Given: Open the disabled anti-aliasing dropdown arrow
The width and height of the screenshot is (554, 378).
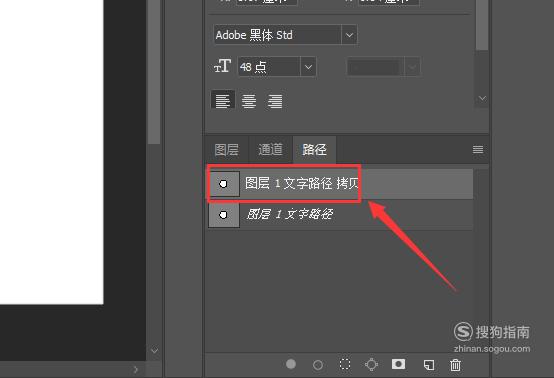Looking at the screenshot, I should tap(412, 67).
